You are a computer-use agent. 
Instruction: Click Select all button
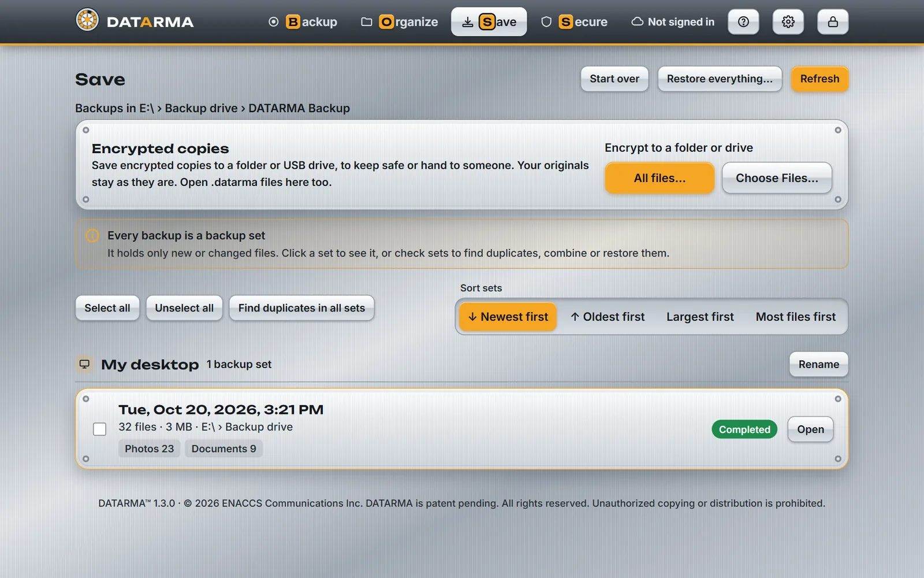click(107, 308)
